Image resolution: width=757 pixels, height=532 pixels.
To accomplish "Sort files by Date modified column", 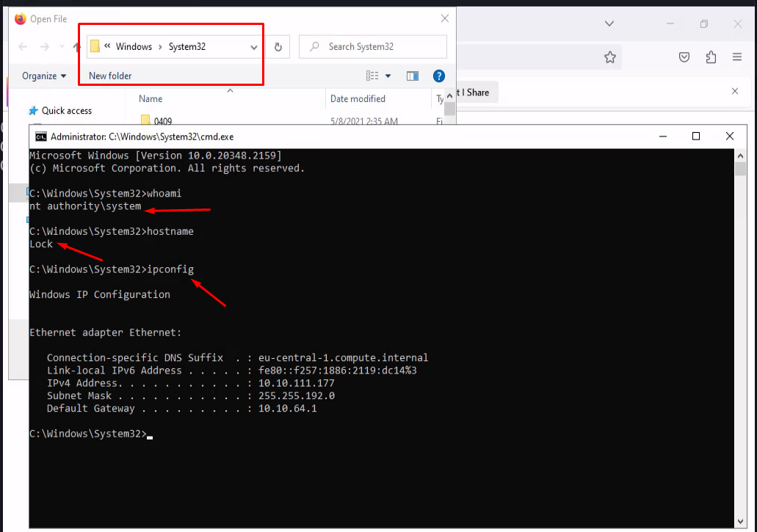I will tap(358, 99).
